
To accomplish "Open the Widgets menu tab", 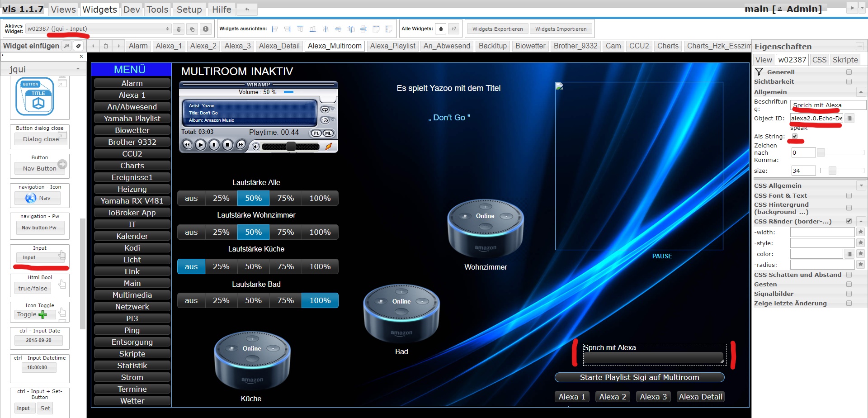I will (99, 9).
